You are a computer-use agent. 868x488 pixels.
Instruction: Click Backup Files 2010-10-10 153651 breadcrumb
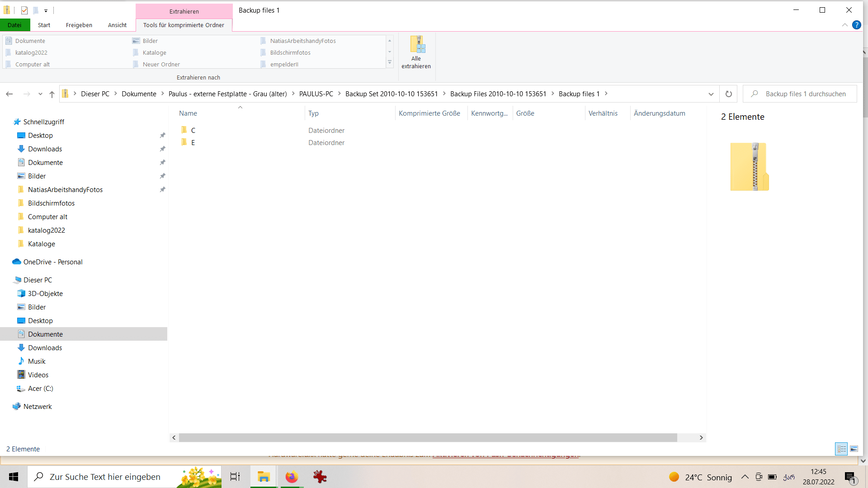[x=498, y=94]
